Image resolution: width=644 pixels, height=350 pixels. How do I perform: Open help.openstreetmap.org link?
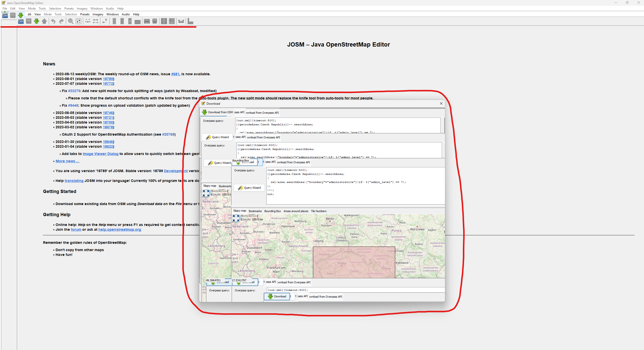coord(120,229)
